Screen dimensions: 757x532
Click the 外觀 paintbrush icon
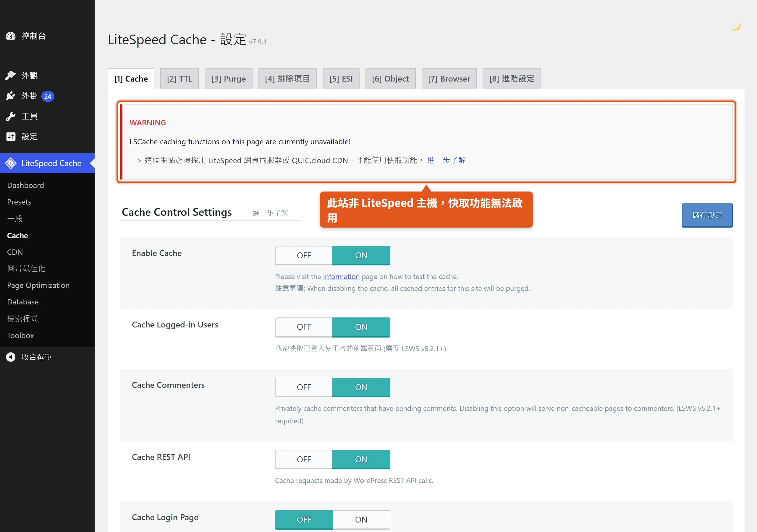(x=11, y=75)
